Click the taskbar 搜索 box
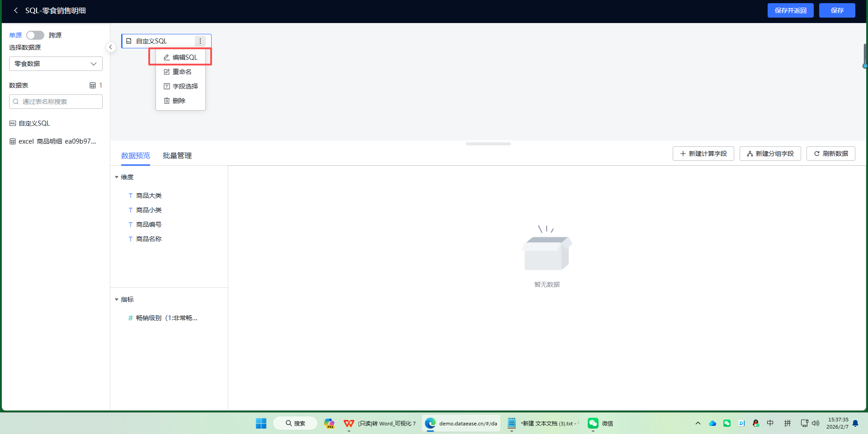Screen dimensions: 868x434 coord(295,423)
